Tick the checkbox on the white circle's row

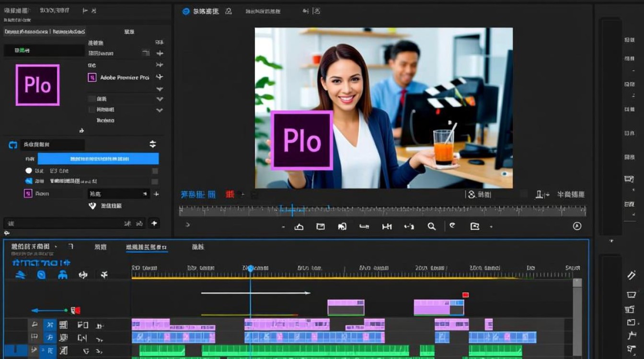155,170
